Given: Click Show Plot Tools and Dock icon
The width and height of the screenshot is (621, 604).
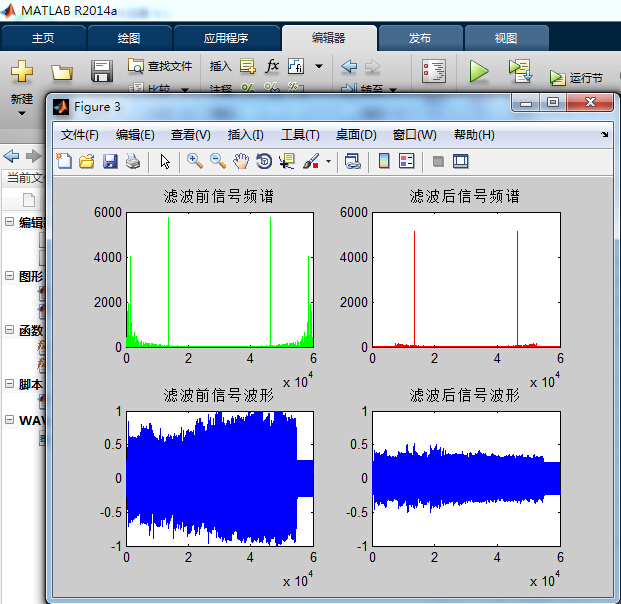Looking at the screenshot, I should 461,161.
